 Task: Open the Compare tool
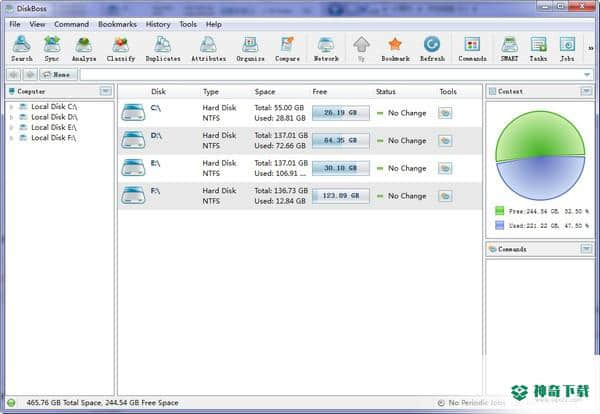coord(287,49)
